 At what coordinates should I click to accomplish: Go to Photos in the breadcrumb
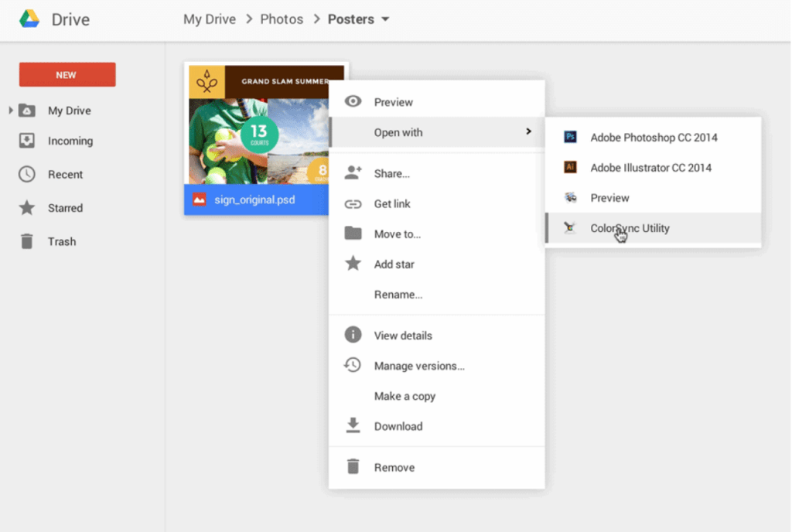point(282,19)
